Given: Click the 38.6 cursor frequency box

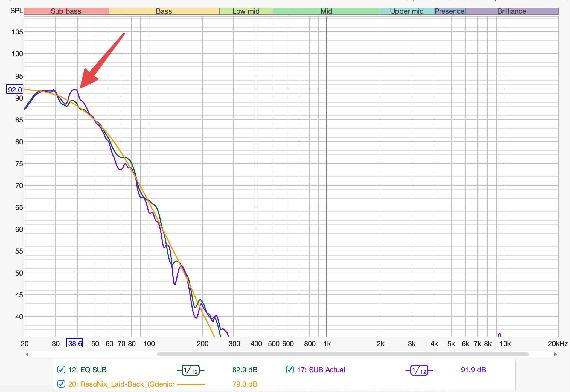Looking at the screenshot, I should coord(75,343).
